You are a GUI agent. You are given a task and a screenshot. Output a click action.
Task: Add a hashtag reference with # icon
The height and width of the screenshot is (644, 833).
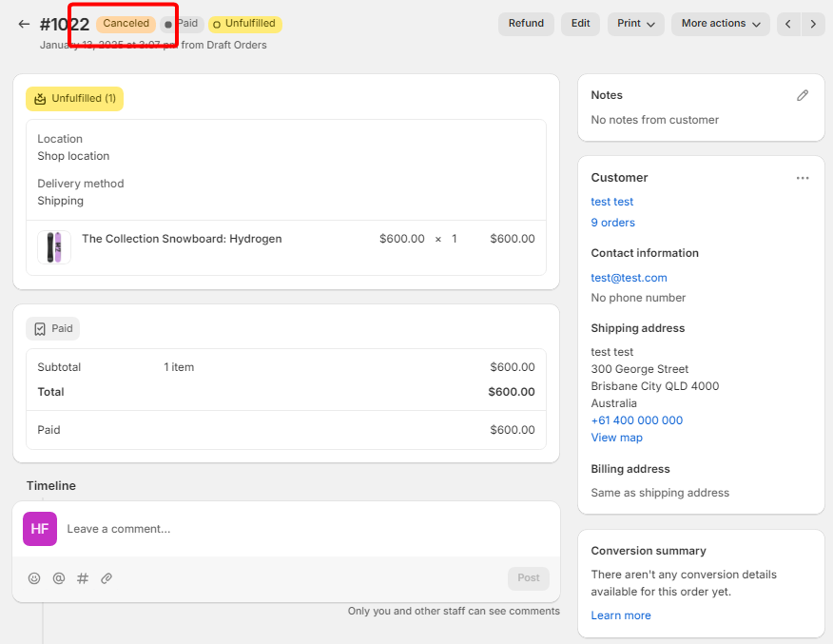83,577
